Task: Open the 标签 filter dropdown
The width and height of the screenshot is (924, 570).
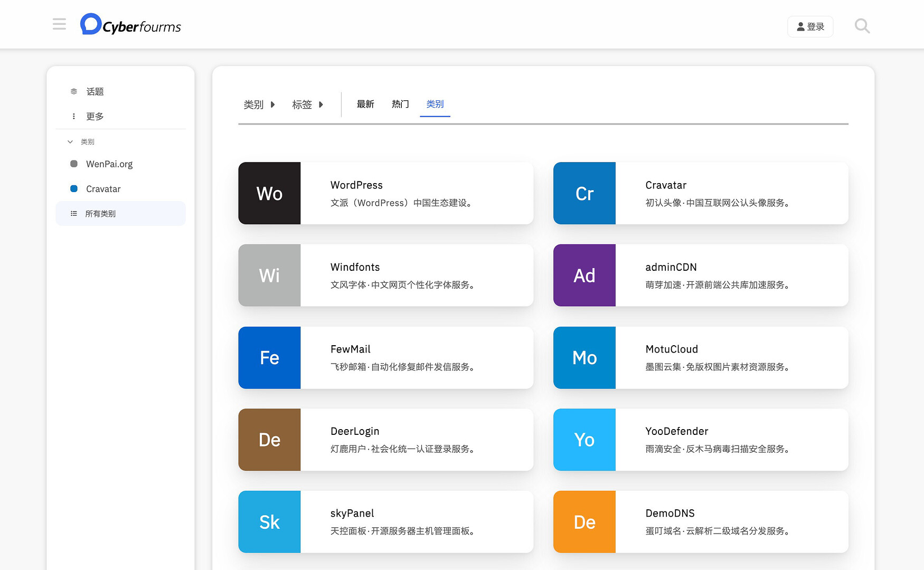Action: pos(307,104)
